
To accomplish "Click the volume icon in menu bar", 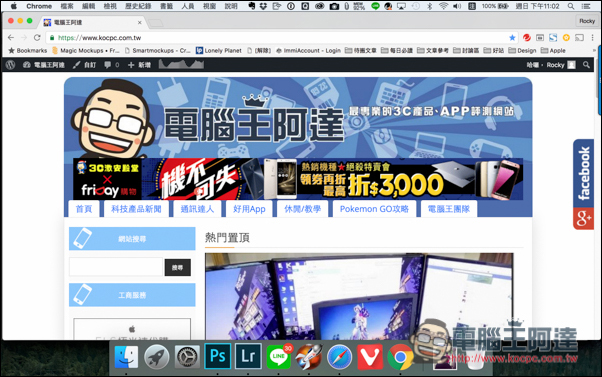I will click(457, 6).
